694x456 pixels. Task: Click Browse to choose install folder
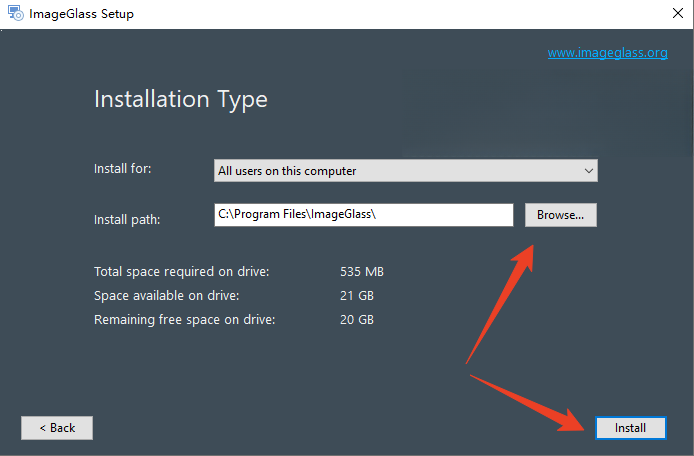[561, 215]
